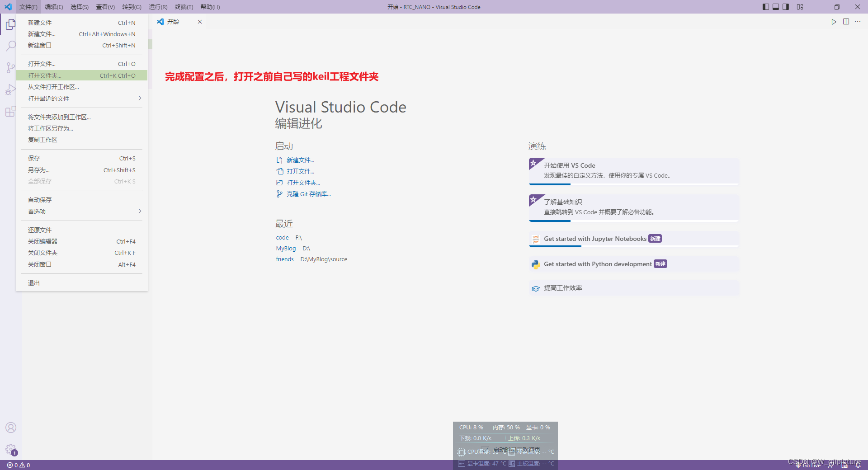
Task: Open the Search view in activity bar
Action: [x=10, y=46]
